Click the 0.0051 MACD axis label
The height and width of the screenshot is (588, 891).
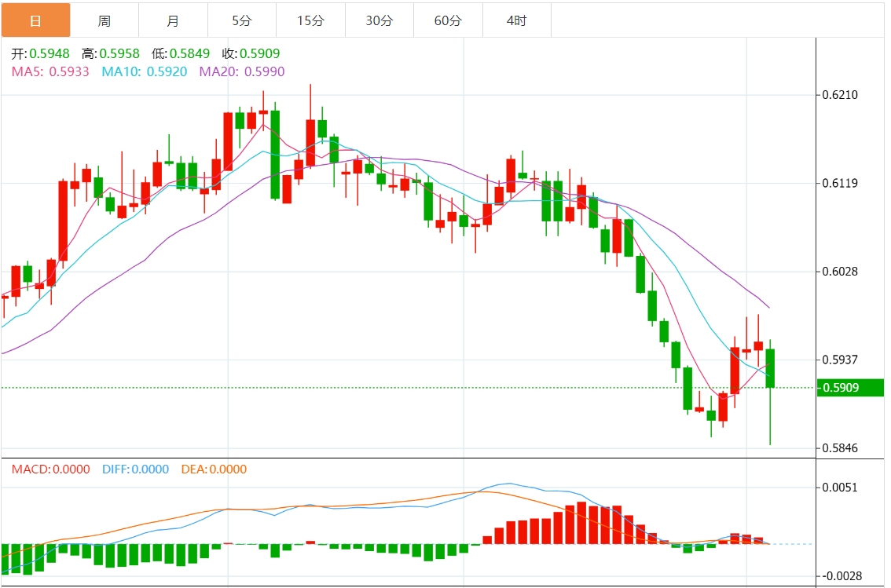click(x=839, y=488)
